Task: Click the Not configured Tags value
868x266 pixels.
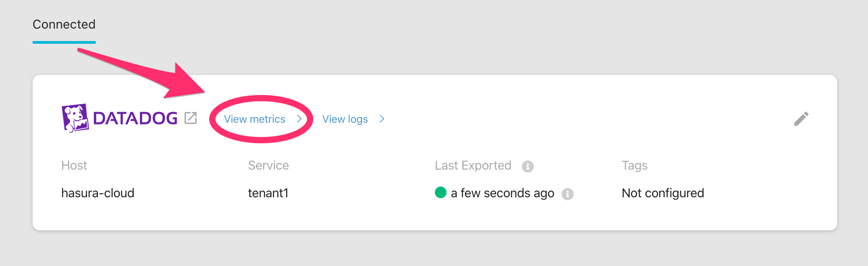Action: tap(662, 193)
